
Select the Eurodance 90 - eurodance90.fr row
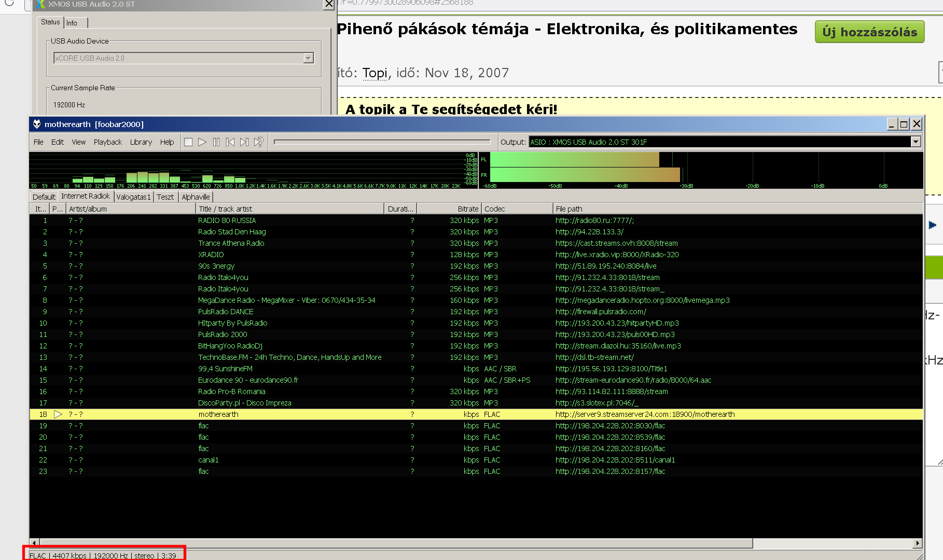point(476,380)
